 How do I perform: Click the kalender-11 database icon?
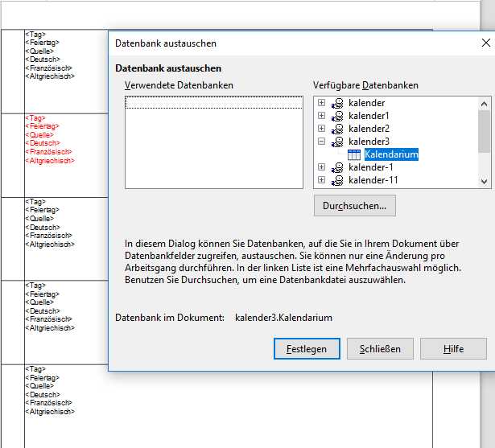[x=338, y=180]
